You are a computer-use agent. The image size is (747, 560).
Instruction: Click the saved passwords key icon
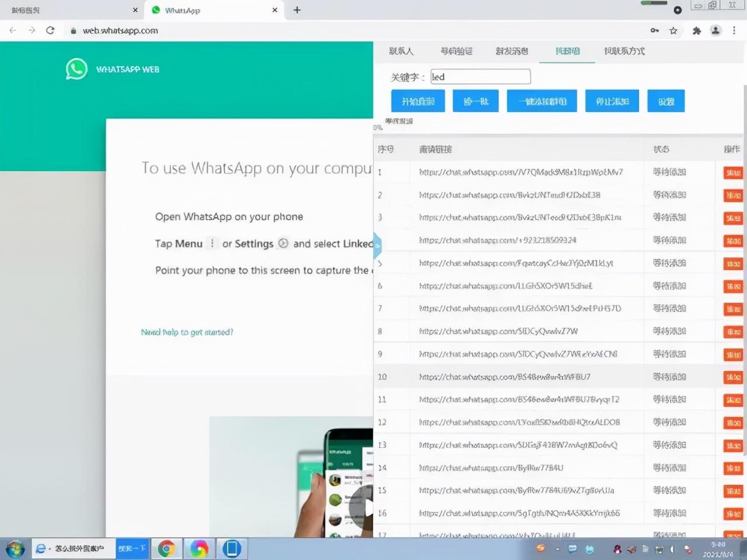655,30
